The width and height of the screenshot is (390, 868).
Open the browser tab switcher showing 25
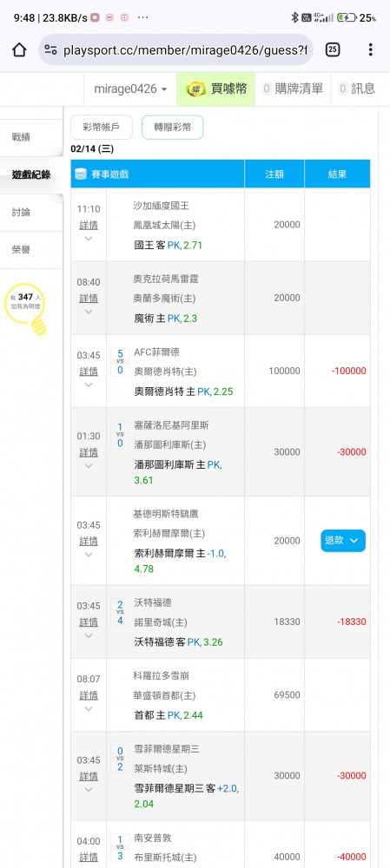click(x=333, y=49)
